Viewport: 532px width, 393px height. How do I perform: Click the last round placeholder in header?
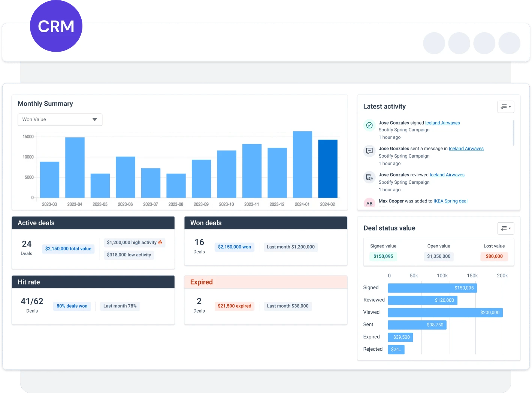[510, 43]
